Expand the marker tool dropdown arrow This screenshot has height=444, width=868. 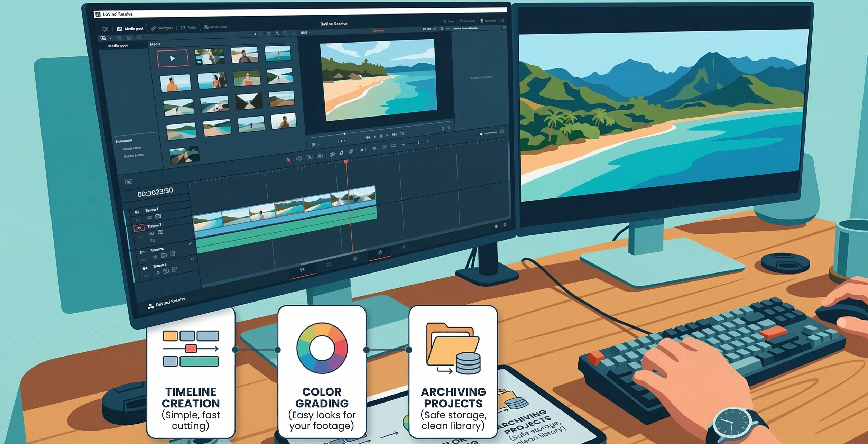[x=377, y=148]
